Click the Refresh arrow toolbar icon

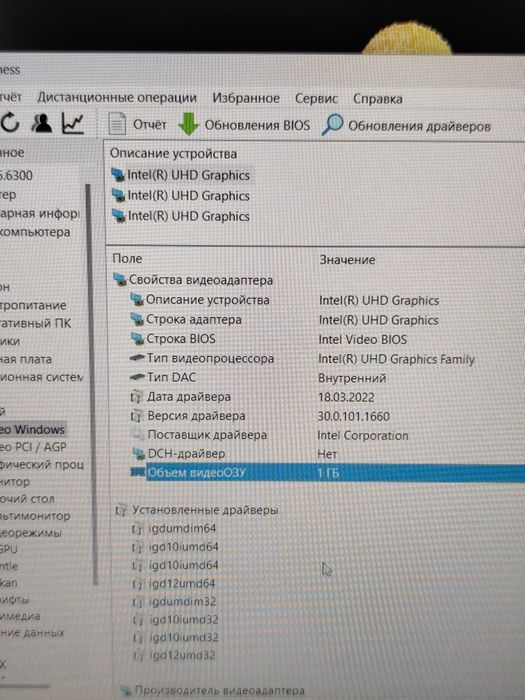pos(10,123)
